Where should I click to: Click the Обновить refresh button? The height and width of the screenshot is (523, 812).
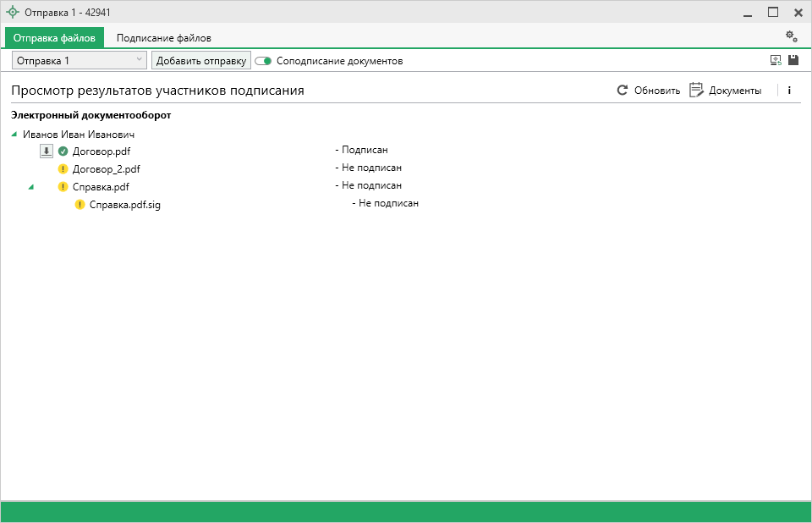pyautogui.click(x=648, y=91)
